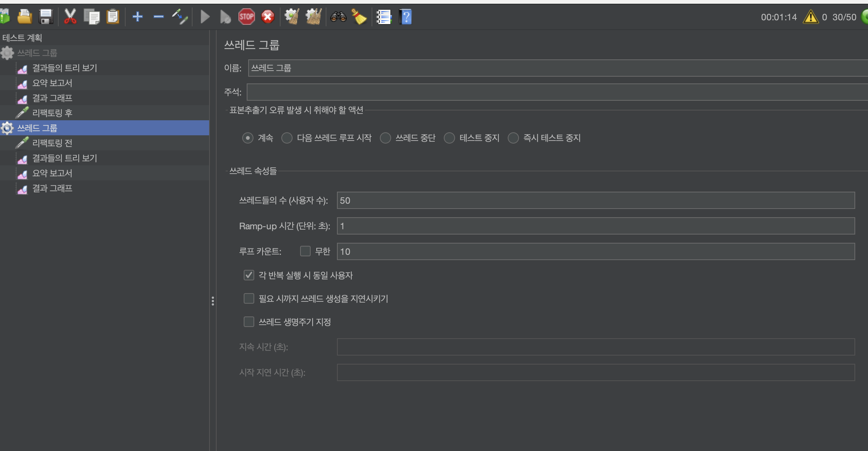Viewport: 868px width, 451px height.
Task: Clear current results with the broom-and-gear icon
Action: click(x=292, y=17)
